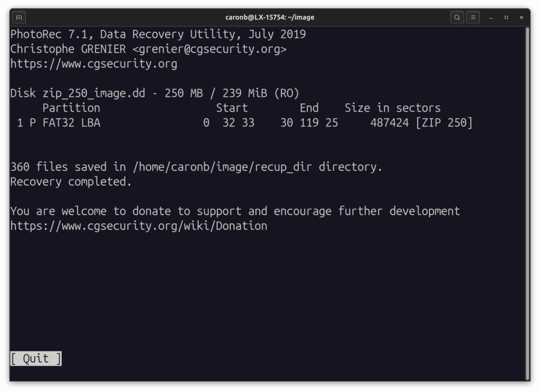
Task: Click the Partition column header
Action: click(x=71, y=108)
